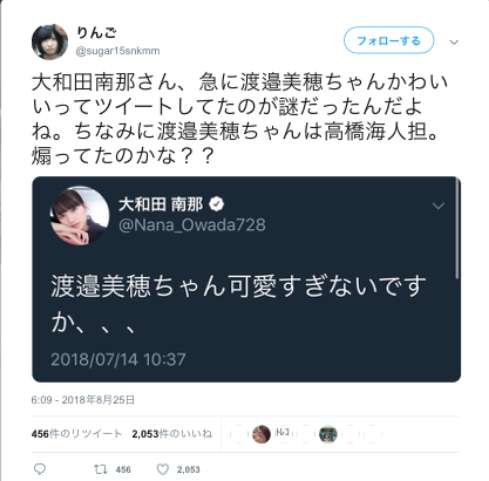The height and width of the screenshot is (481, 489).
Task: Click the 2018/07/14 10:37 date in the quoted tweet
Action: pyautogui.click(x=118, y=360)
